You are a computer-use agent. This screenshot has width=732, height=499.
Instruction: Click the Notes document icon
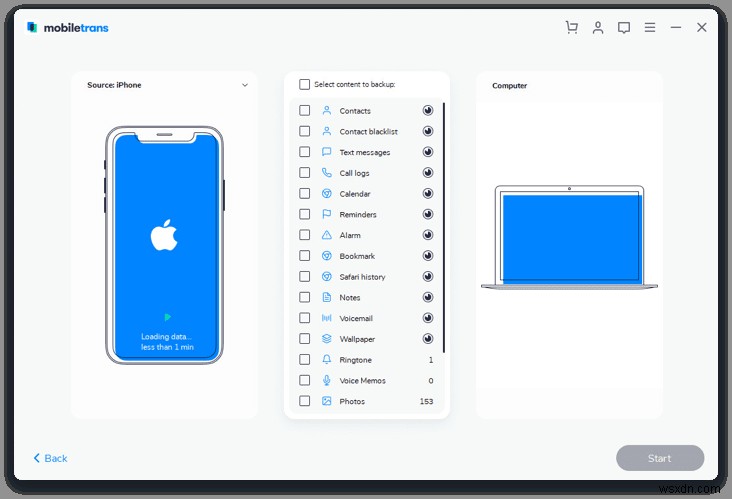(327, 297)
